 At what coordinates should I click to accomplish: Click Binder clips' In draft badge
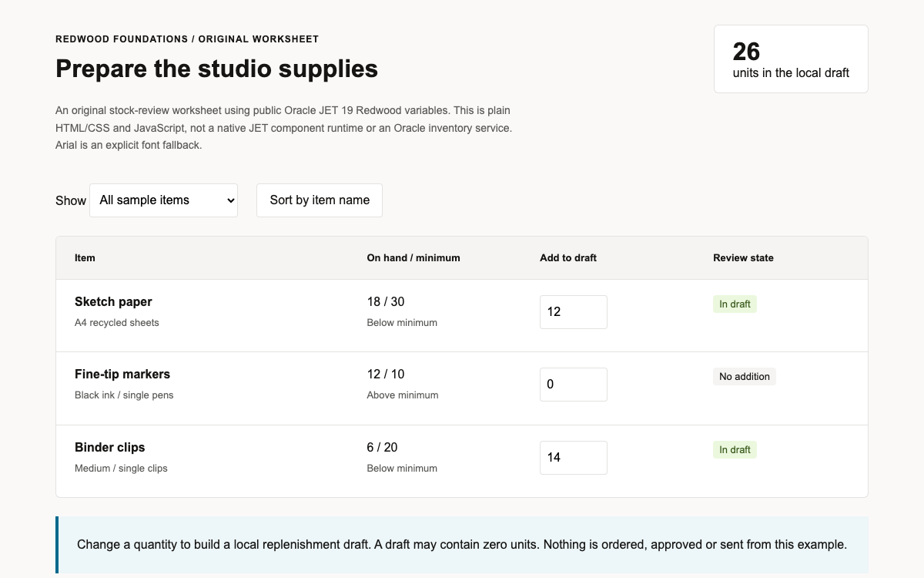tap(735, 450)
